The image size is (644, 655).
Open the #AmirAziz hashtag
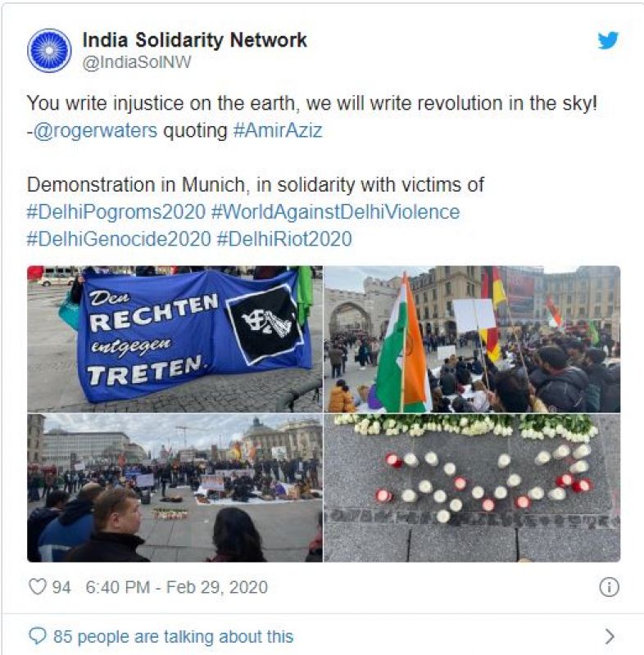coord(278,130)
